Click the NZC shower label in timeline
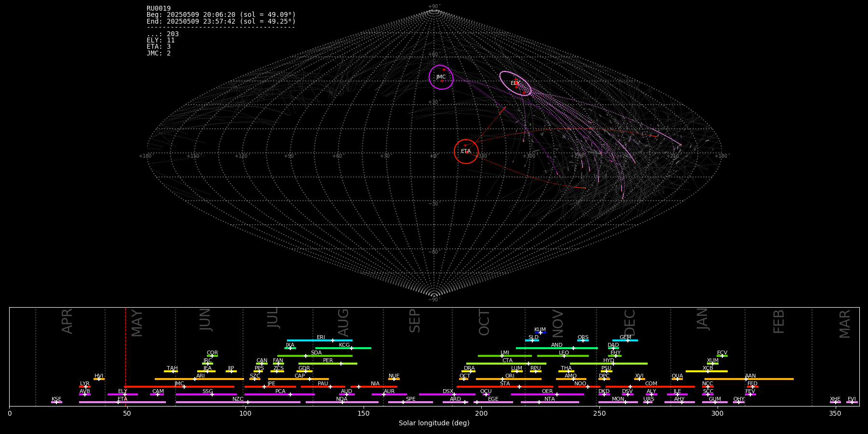The image size is (868, 434). [238, 399]
